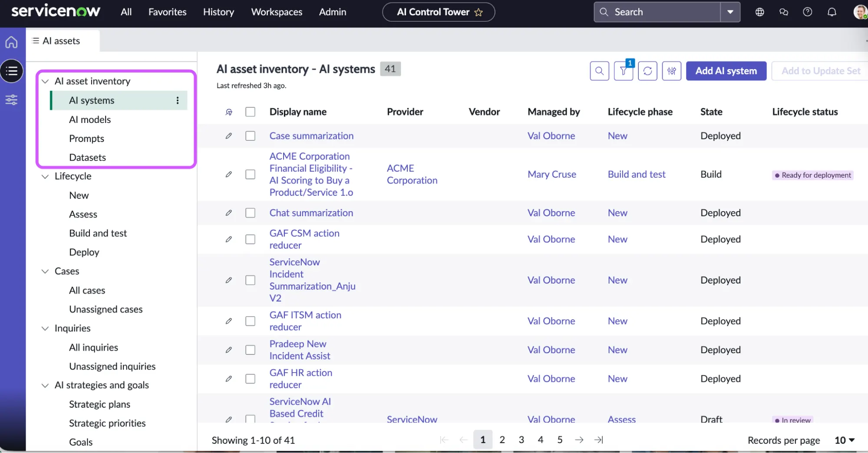This screenshot has width=868, height=453.
Task: Open the Home icon in the sidebar
Action: point(12,42)
